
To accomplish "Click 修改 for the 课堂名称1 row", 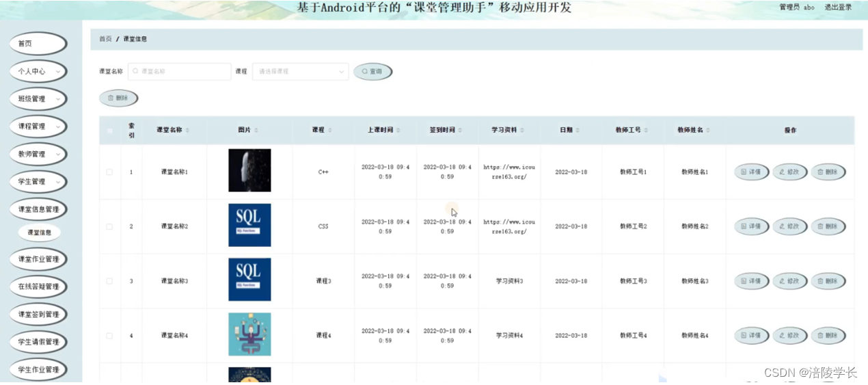I will point(789,172).
